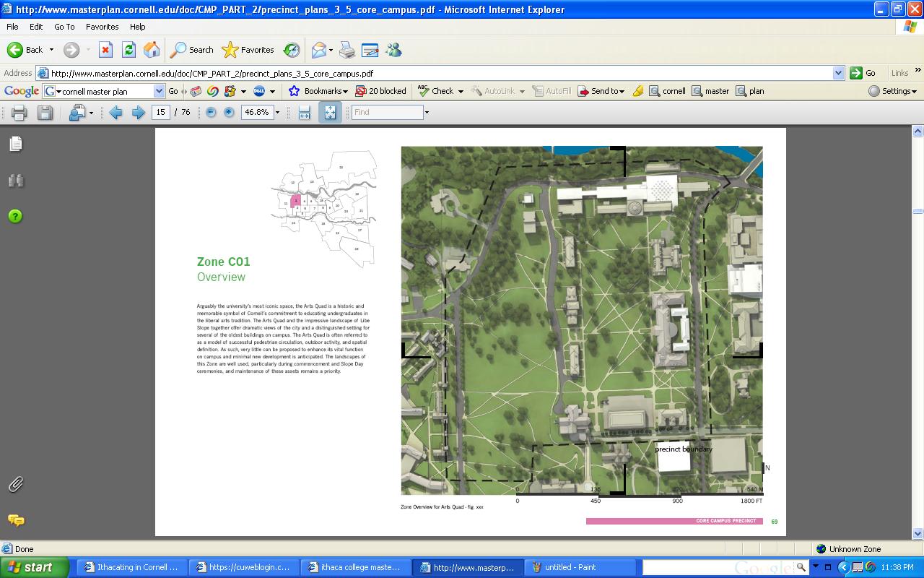
Task: Click the zoom out minus button
Action: tap(211, 112)
